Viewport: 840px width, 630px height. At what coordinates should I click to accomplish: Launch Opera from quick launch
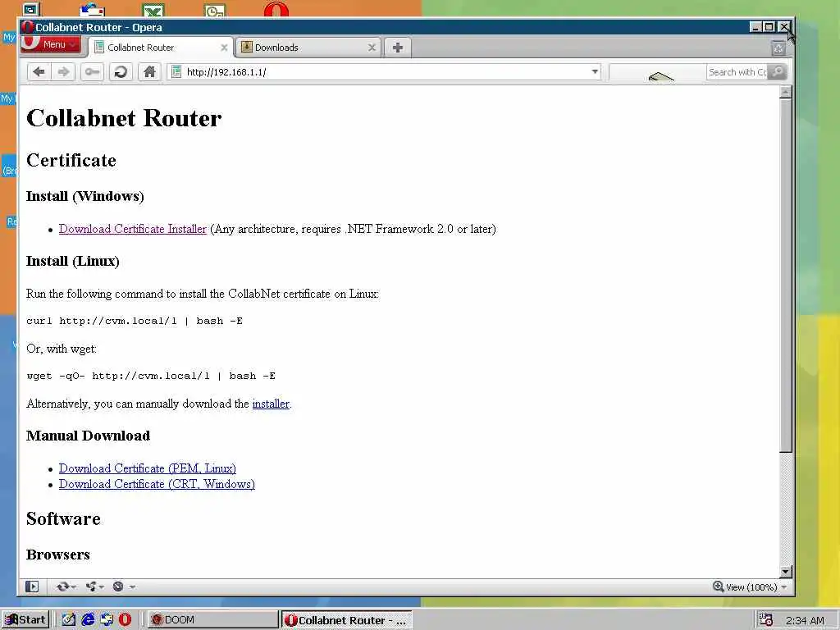pyautogui.click(x=125, y=620)
